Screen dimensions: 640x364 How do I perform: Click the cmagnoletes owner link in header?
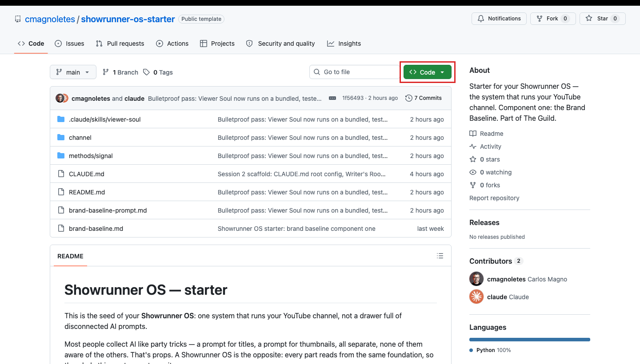coord(50,19)
